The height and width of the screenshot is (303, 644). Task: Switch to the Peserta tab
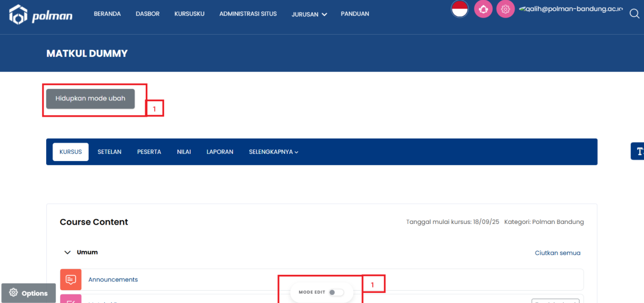[149, 152]
